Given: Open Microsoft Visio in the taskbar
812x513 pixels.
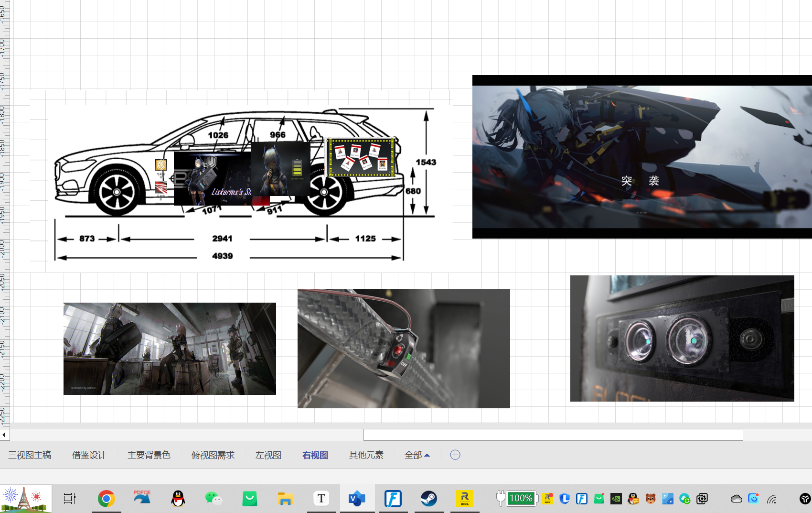Looking at the screenshot, I should pyautogui.click(x=357, y=499).
